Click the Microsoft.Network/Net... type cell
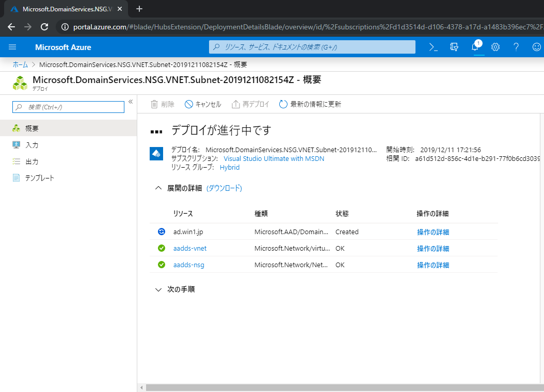The height and width of the screenshot is (392, 544). (291, 265)
